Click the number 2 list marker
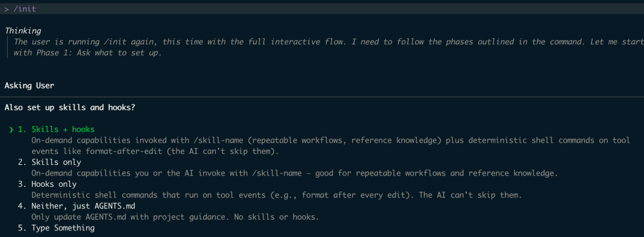 tap(22, 162)
